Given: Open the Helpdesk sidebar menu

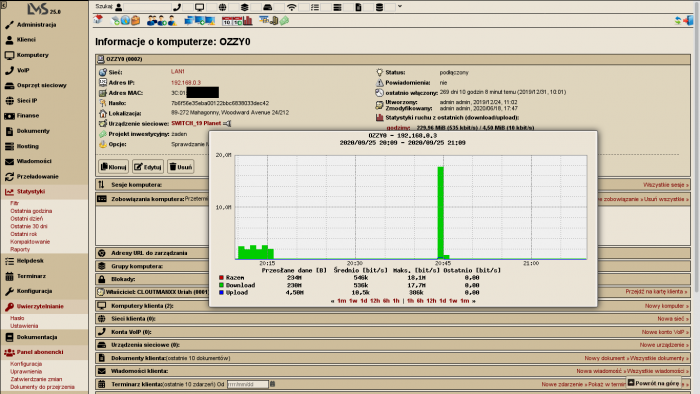Looking at the screenshot, I should click(x=44, y=261).
